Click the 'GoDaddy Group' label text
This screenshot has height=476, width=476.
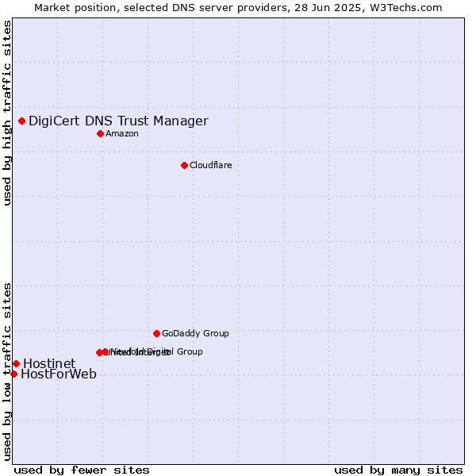[195, 334]
